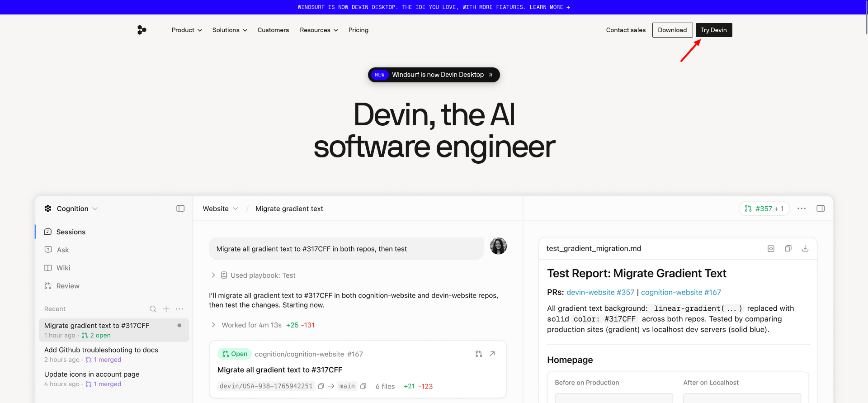Click the After on Localhost heading
The image size is (868, 403).
coord(711,383)
